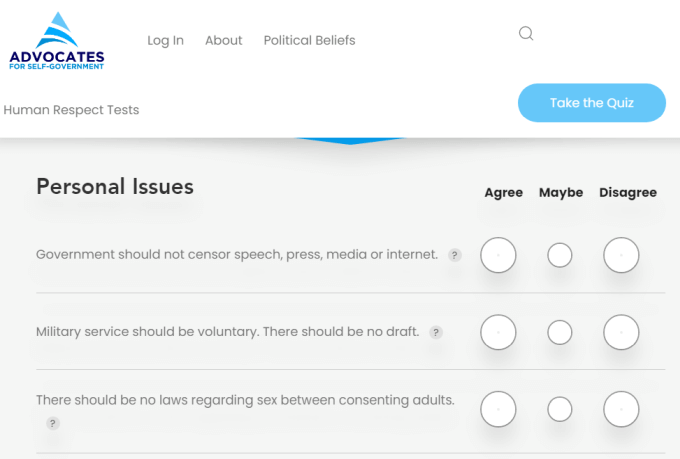Open help icon for consenting adults statement

tap(52, 423)
